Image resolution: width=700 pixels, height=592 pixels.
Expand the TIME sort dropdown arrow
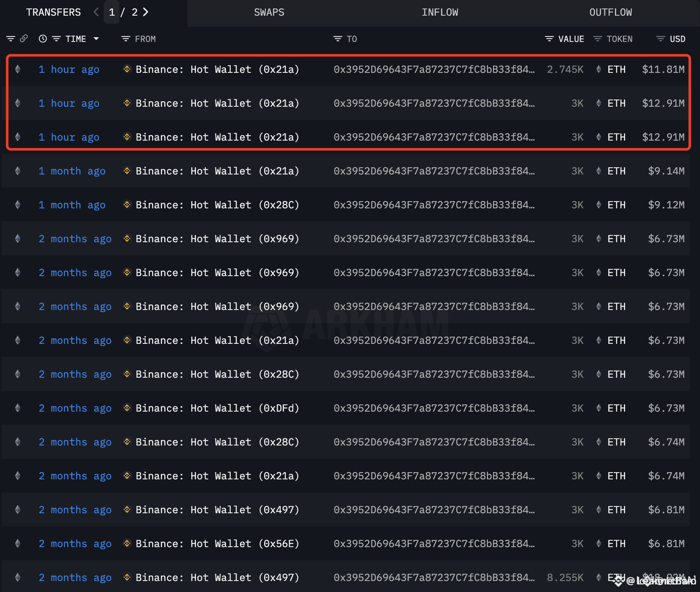coord(96,39)
